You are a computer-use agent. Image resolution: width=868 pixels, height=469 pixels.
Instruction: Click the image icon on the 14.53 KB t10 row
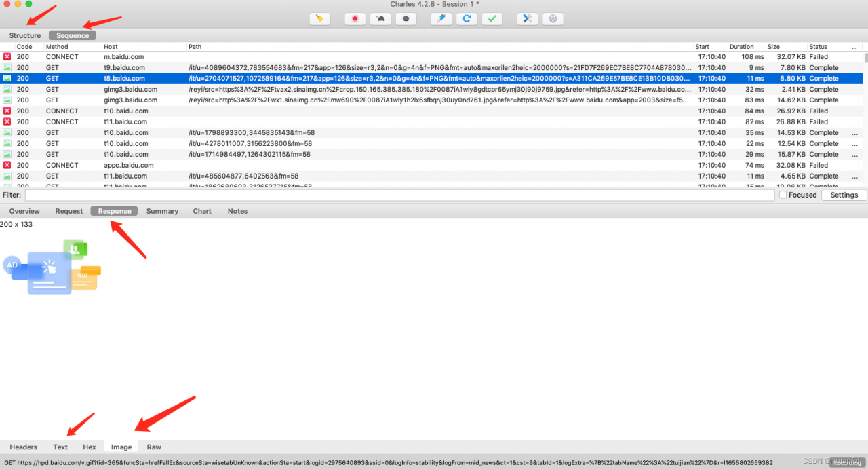[x=7, y=133]
